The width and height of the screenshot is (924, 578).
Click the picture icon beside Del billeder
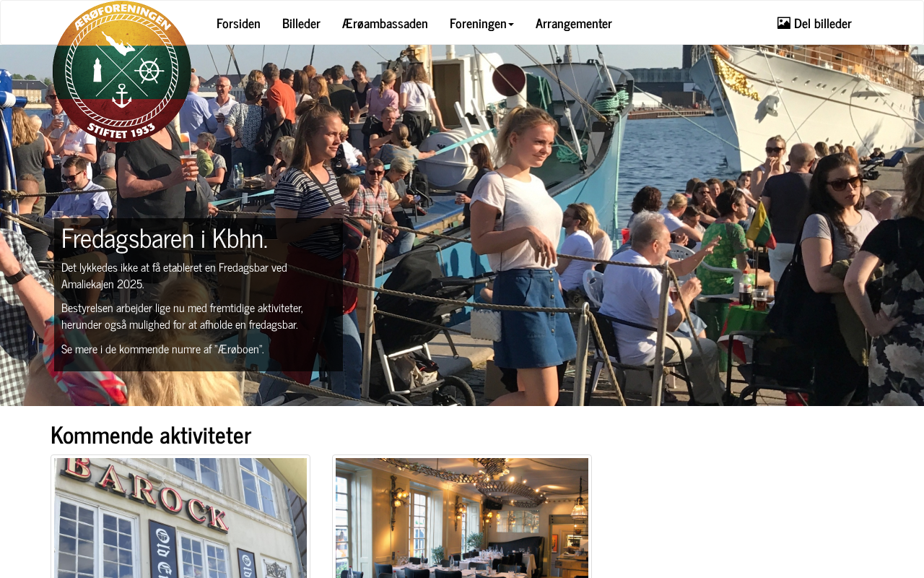pyautogui.click(x=784, y=23)
